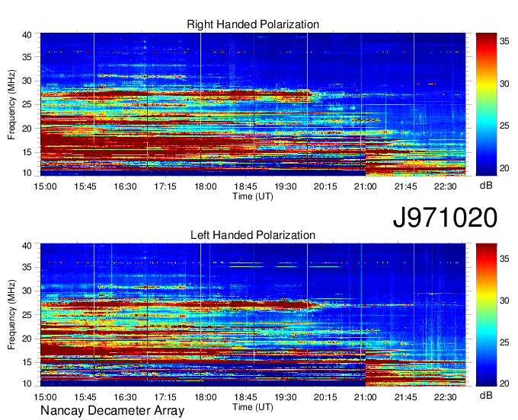518x420 pixels.
Task: Click the 35 label on Left Handed colorbar
Action: coord(504,259)
